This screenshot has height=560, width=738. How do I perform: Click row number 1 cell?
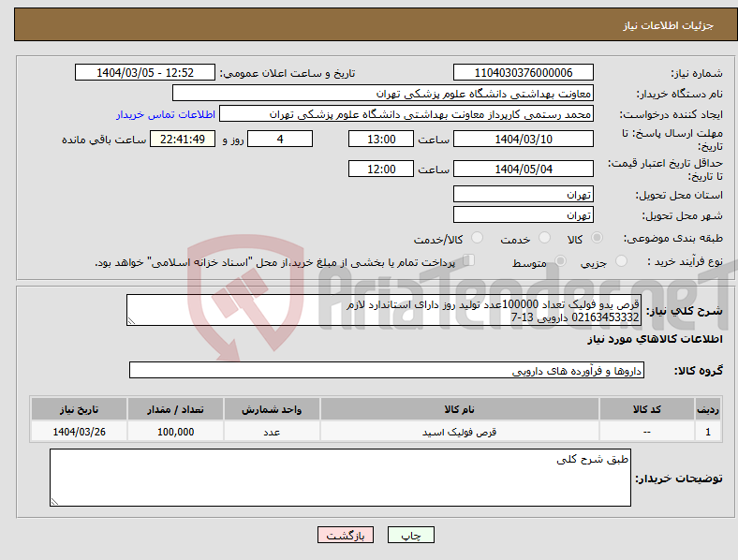coord(708,432)
